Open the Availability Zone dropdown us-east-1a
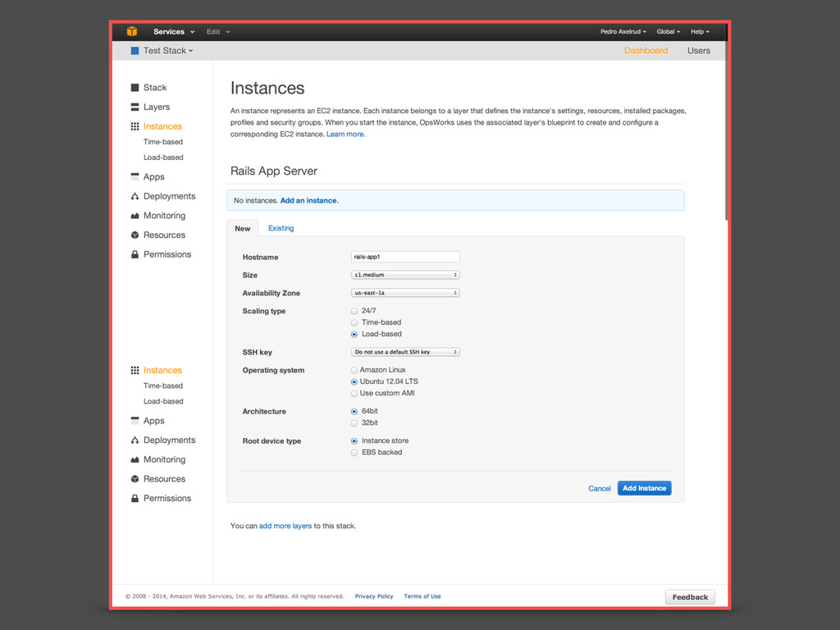The width and height of the screenshot is (840, 630). tap(405, 293)
